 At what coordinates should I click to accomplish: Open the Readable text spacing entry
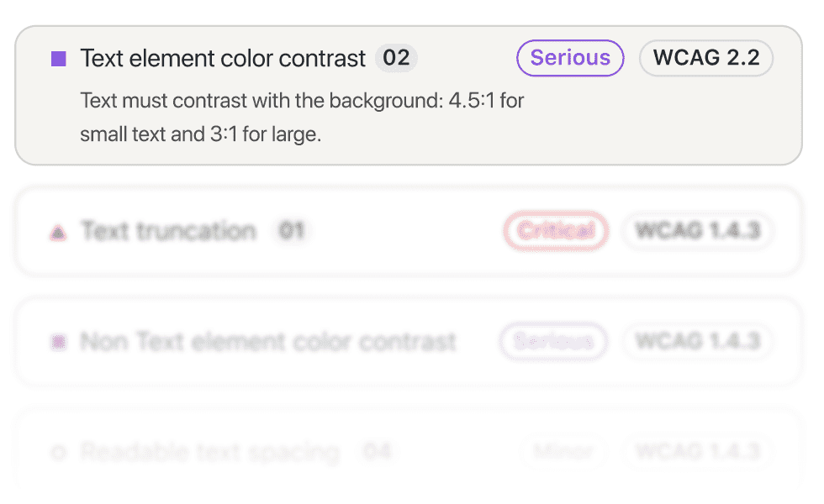point(210,452)
